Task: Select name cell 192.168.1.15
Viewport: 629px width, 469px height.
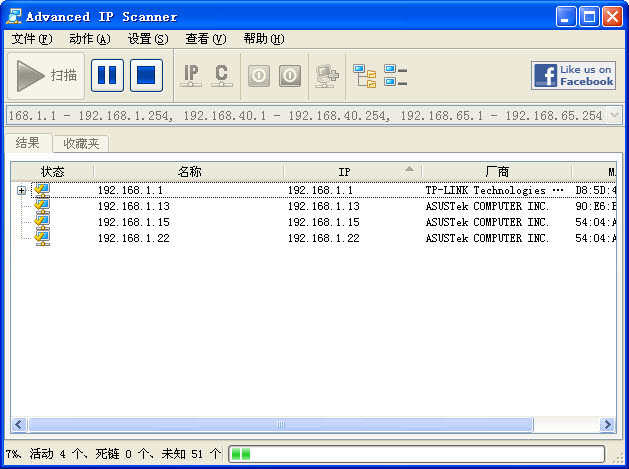Action: click(134, 222)
